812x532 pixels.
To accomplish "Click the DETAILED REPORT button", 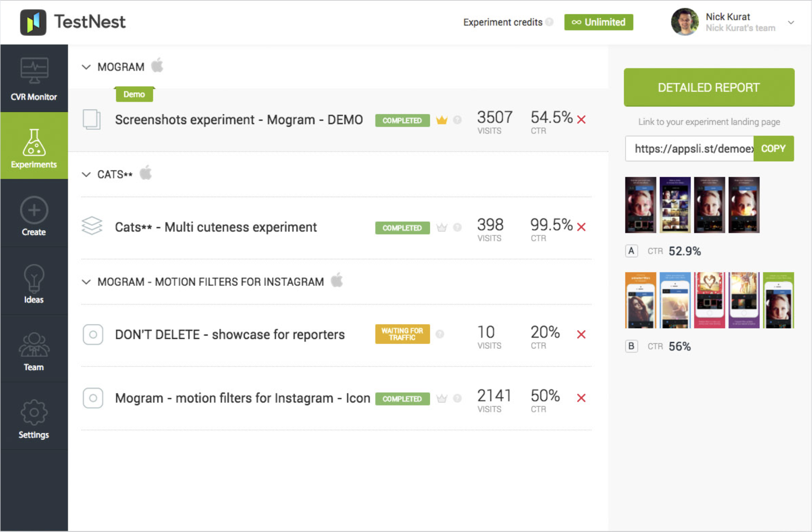I will [709, 87].
